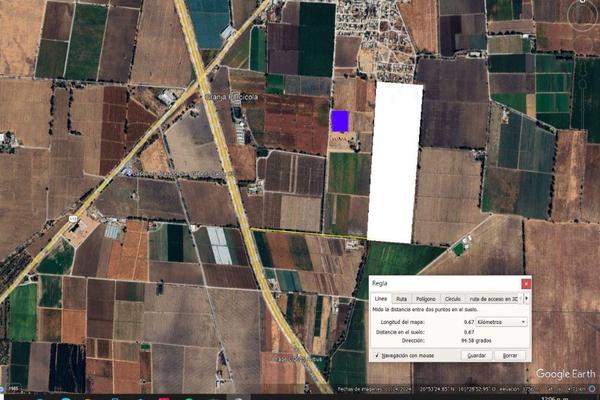Open the Polígono tab
The width and height of the screenshot is (600, 400).
click(425, 298)
